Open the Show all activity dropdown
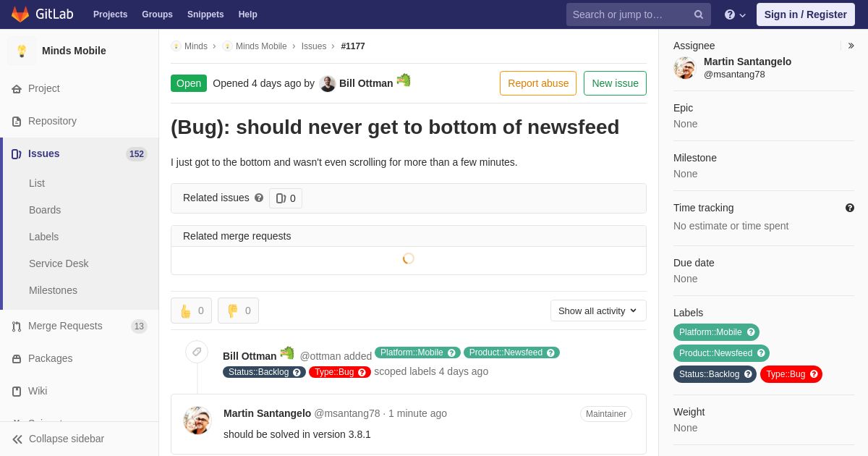 coord(598,311)
